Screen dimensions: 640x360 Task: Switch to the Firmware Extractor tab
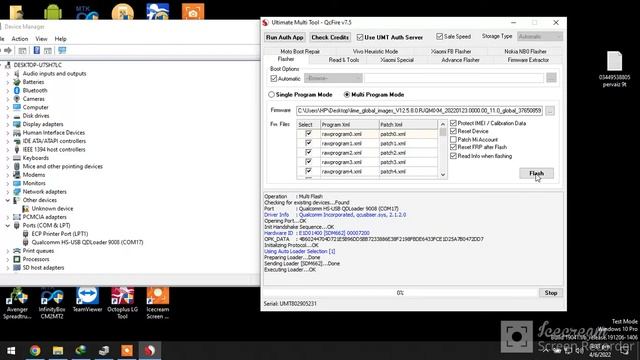(x=528, y=60)
